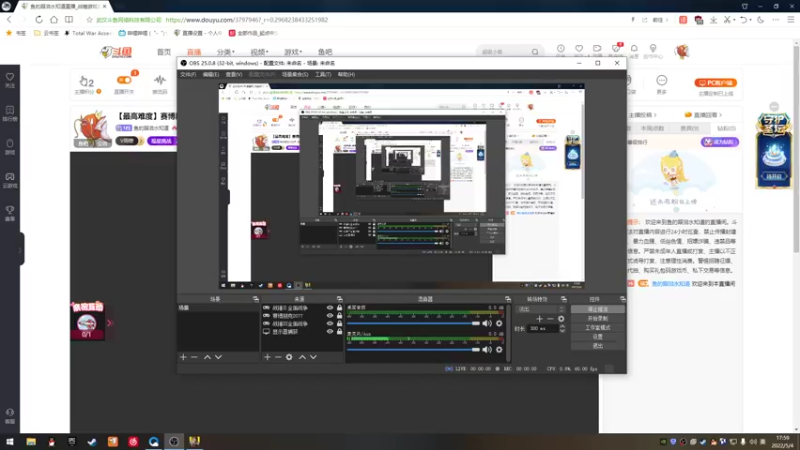Pop out the OBS Scenes dock

point(256,299)
